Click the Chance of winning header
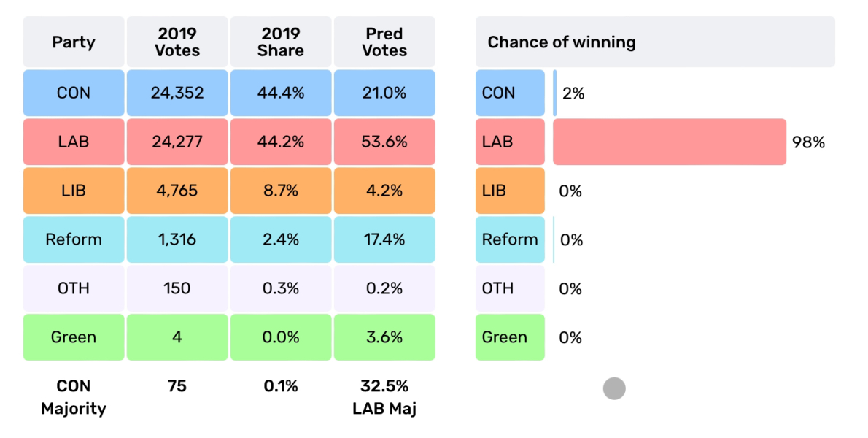The height and width of the screenshot is (438, 868). pyautogui.click(x=655, y=42)
